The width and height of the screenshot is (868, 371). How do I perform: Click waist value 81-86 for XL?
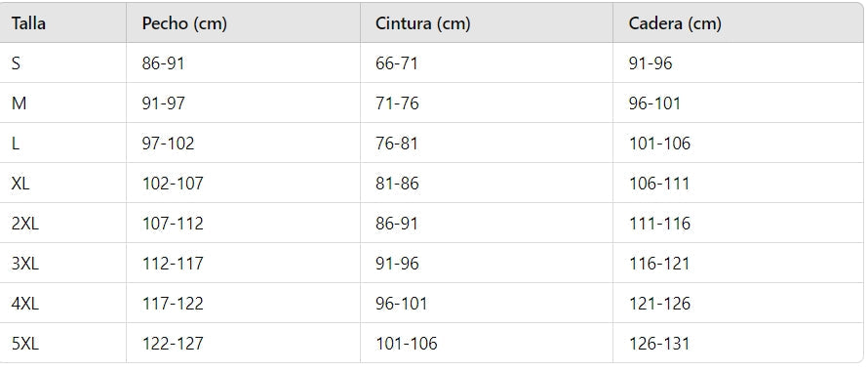[x=397, y=184]
